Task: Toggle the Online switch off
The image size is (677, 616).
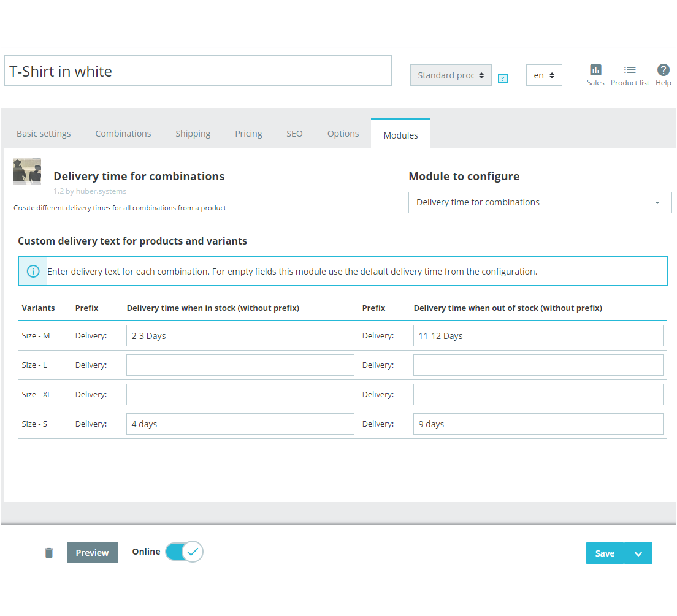Action: point(185,552)
